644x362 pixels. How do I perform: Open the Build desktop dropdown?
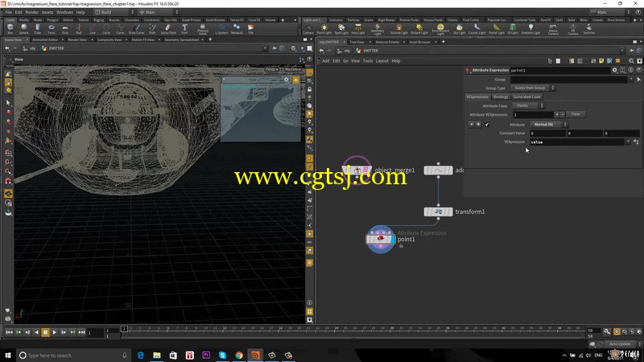(x=114, y=12)
